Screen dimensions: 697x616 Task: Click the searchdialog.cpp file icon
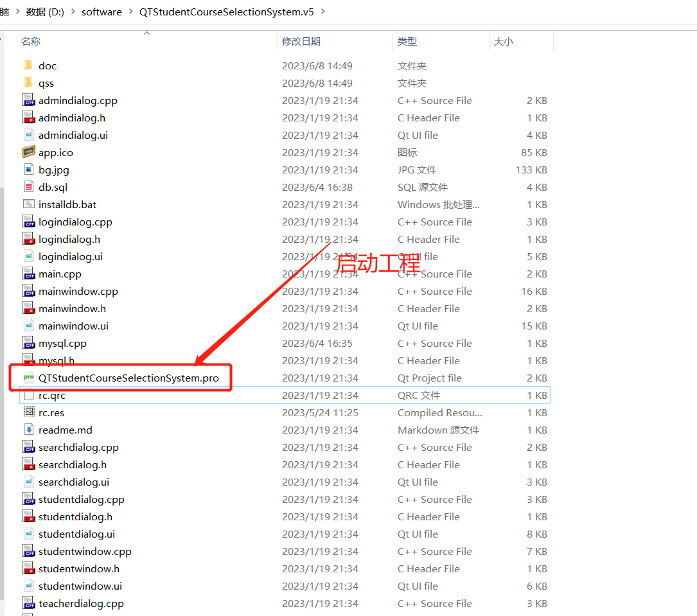pos(29,446)
